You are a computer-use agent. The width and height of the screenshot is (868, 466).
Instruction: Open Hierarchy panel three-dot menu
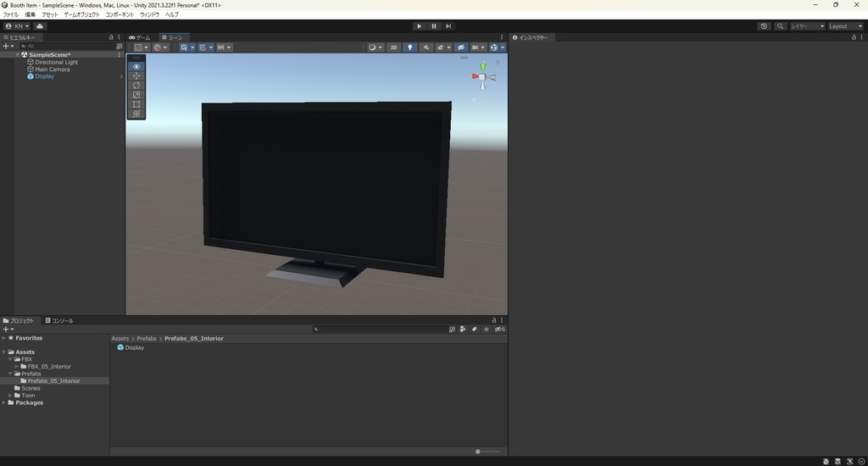119,37
